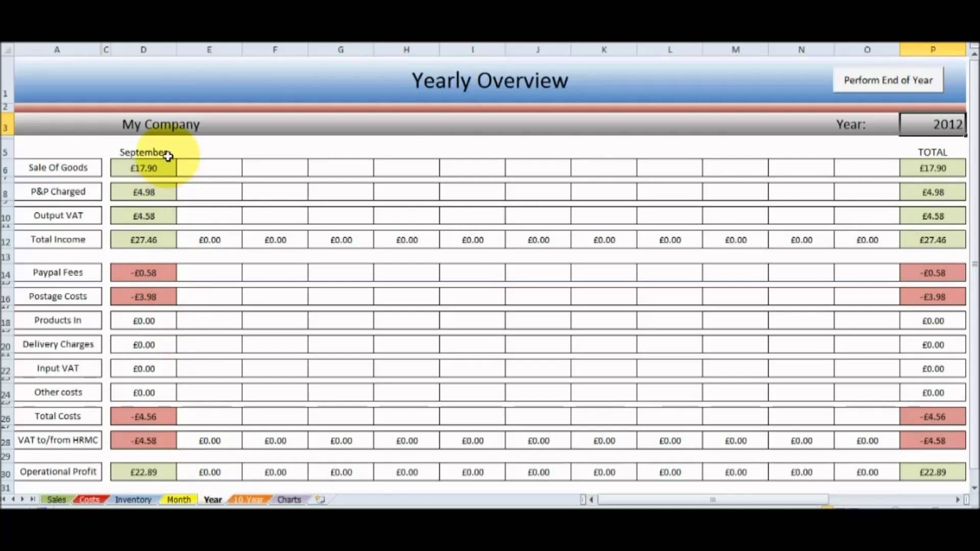Click the Operational Profit September cell
Viewport: 980px width, 551px height.
143,471
